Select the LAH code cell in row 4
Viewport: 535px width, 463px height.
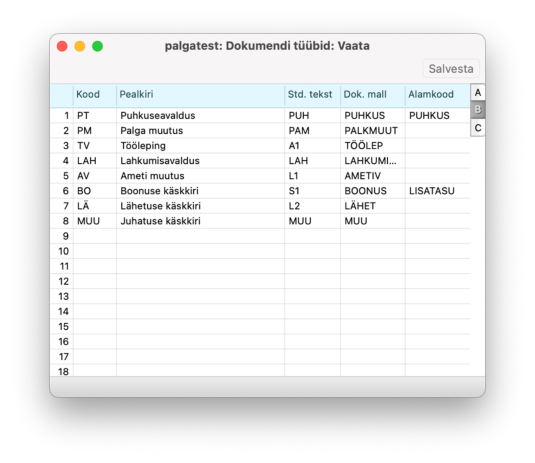coord(95,161)
